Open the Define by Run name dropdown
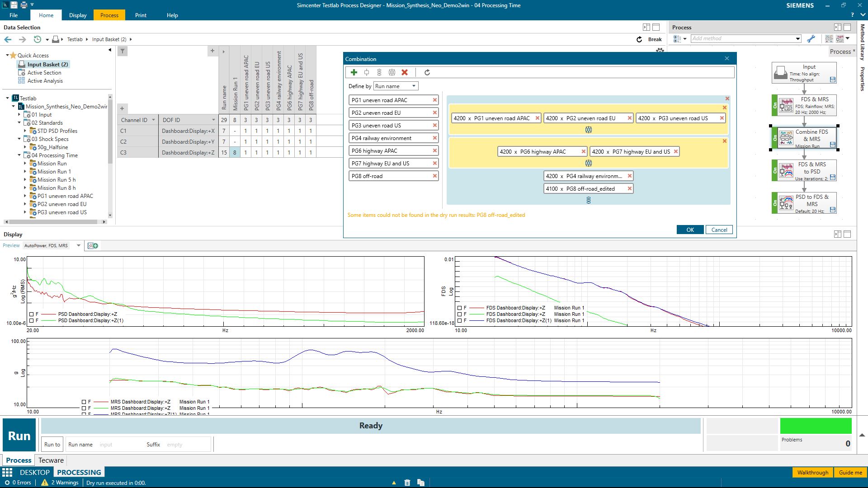The image size is (868, 488). click(x=396, y=86)
